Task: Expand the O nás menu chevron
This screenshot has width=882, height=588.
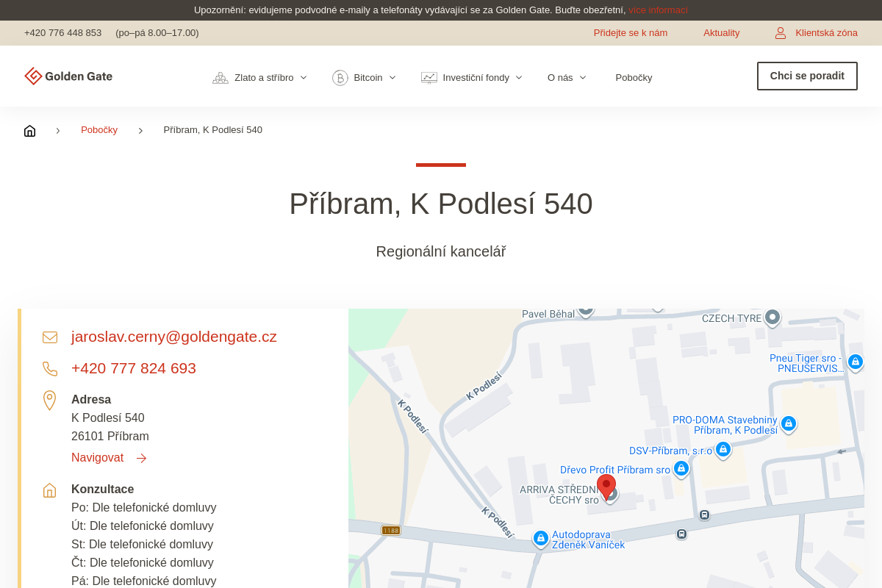Action: tap(583, 78)
